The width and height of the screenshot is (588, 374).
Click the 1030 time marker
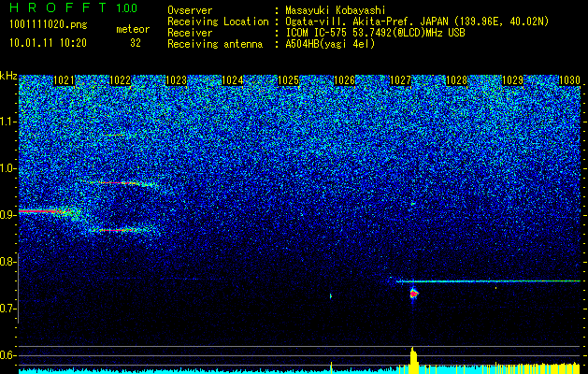569,80
